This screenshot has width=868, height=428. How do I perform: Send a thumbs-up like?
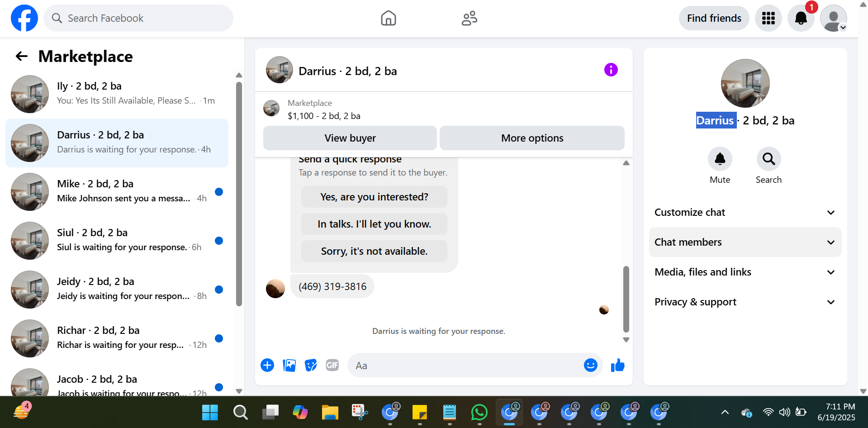coord(618,365)
